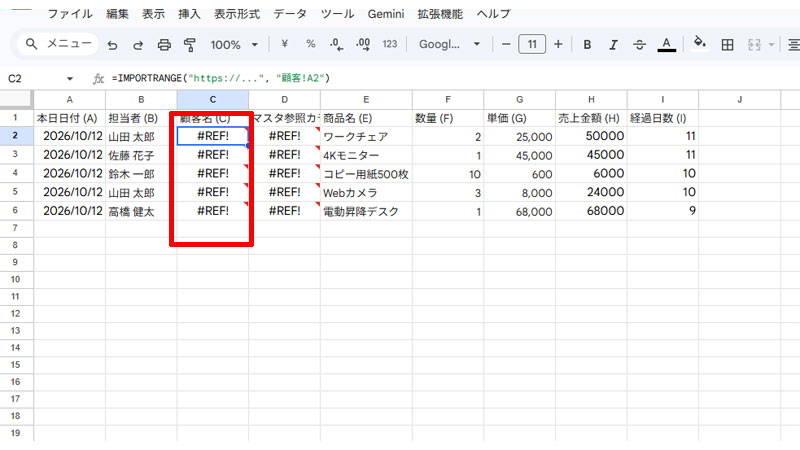Open the text color picker

pyautogui.click(x=666, y=45)
